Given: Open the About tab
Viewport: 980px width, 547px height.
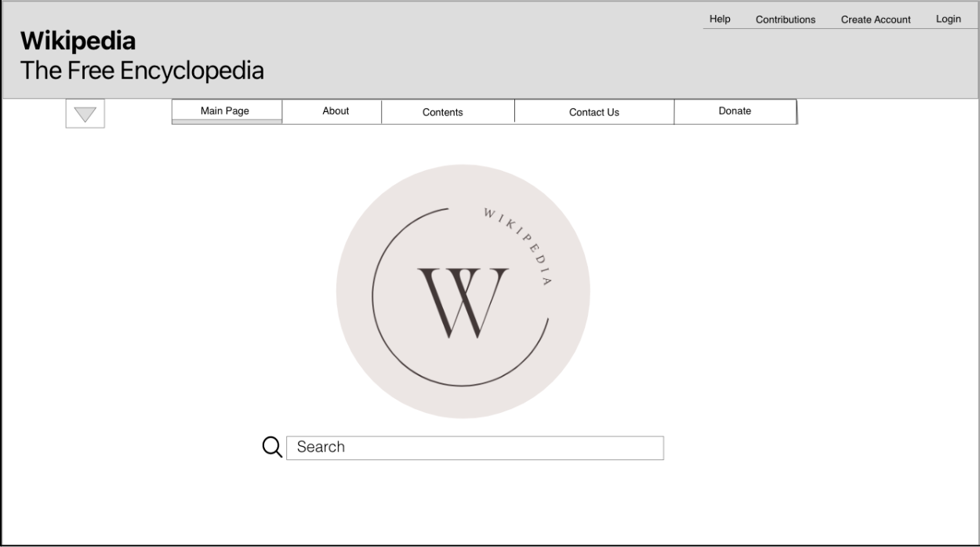Looking at the screenshot, I should pos(332,111).
